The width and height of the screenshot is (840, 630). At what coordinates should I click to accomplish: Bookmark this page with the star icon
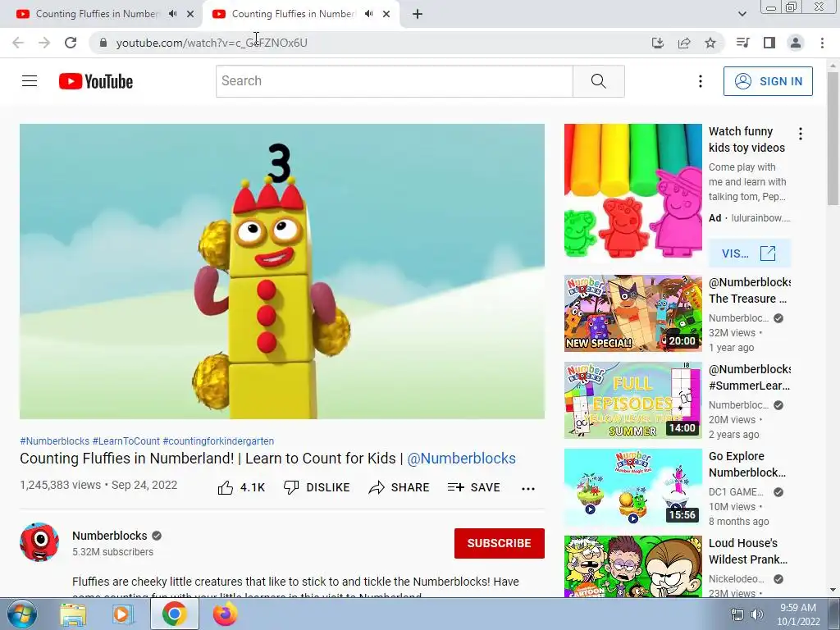(x=710, y=43)
